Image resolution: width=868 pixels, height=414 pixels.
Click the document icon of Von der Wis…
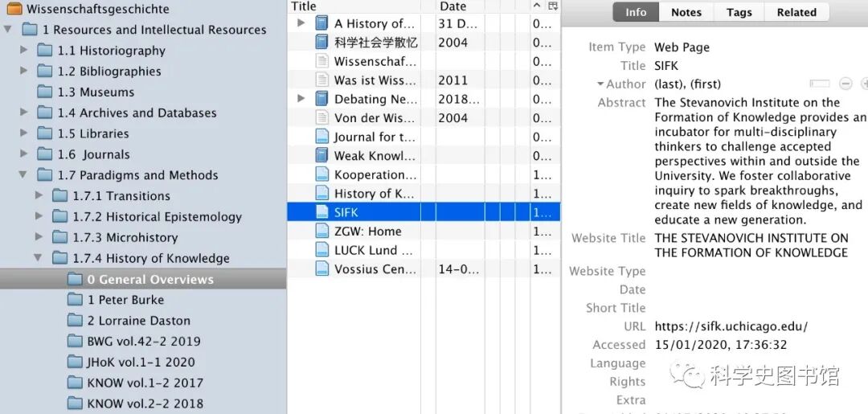pyautogui.click(x=321, y=118)
